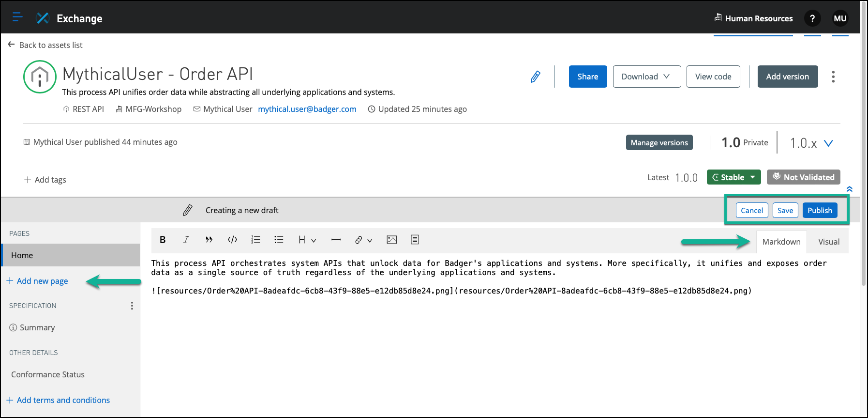This screenshot has width=868, height=418.
Task: Insert an image into the page
Action: pos(392,240)
